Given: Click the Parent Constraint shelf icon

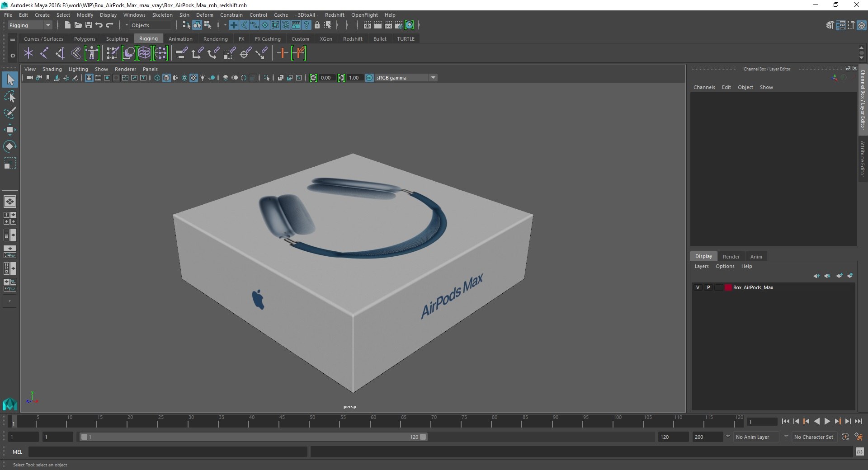Looking at the screenshot, I should pos(181,53).
